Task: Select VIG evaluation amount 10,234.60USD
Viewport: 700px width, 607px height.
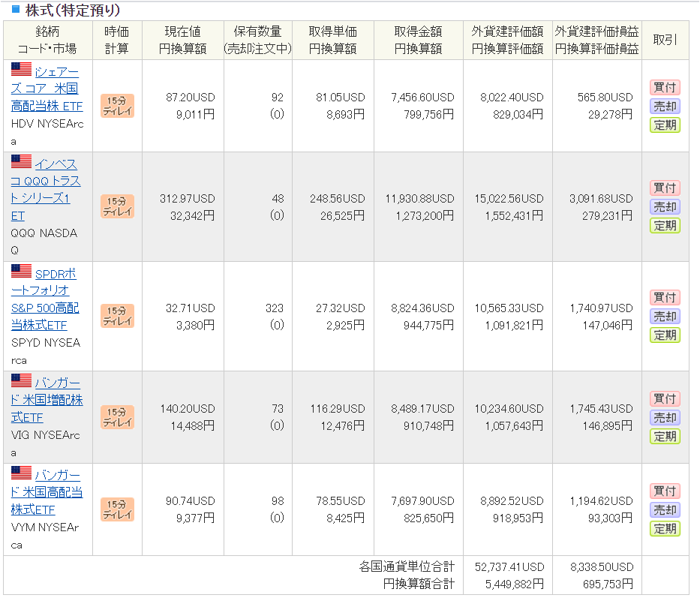Action: [x=509, y=409]
